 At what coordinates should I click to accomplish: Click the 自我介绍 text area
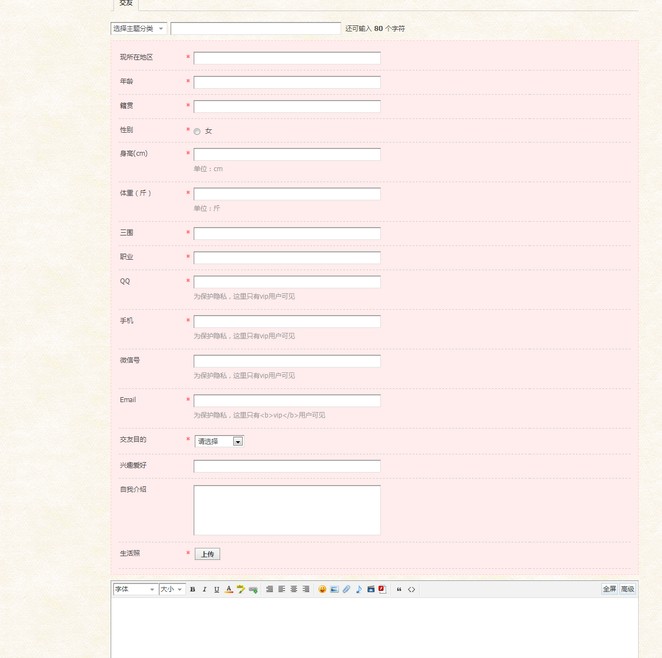pos(287,510)
